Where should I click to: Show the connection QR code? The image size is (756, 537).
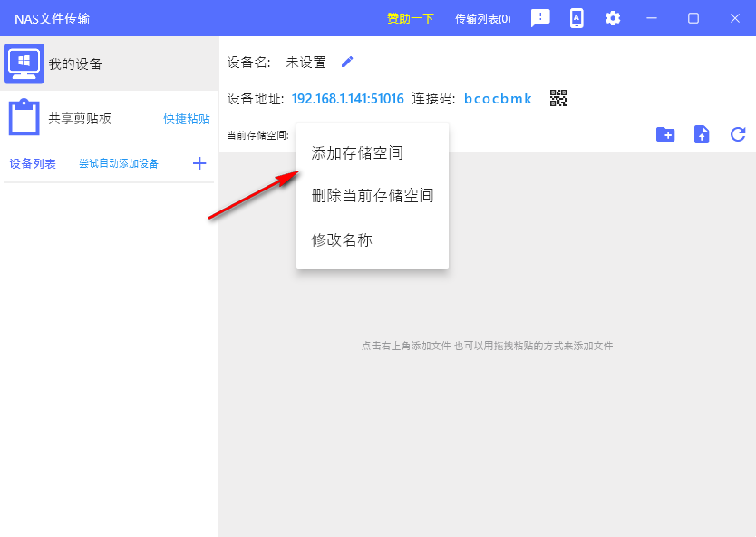(x=558, y=98)
